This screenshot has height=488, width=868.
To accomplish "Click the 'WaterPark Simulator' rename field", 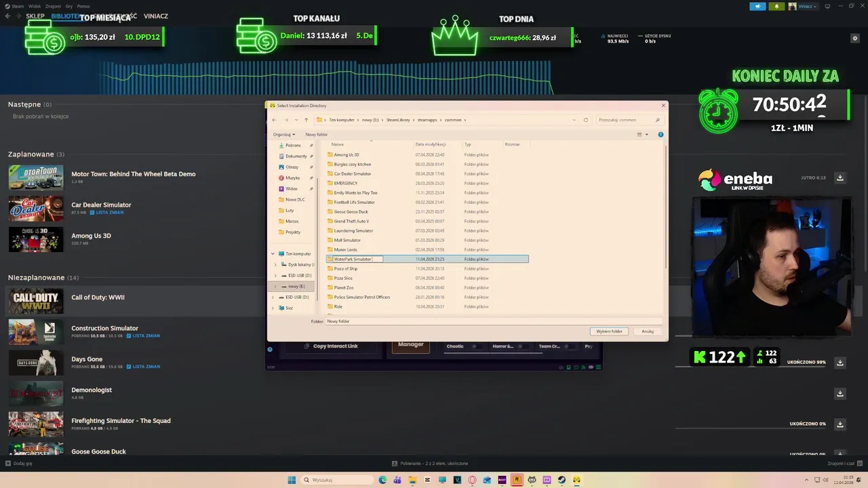I will pyautogui.click(x=357, y=259).
